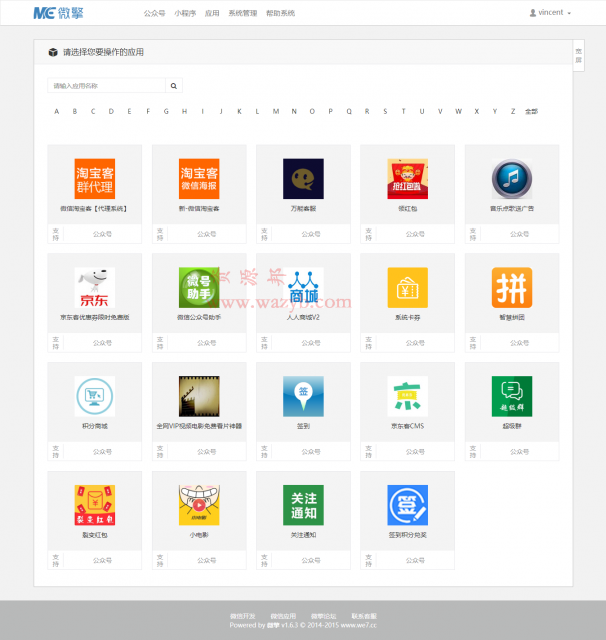606x640 pixels.
Task: Filter apps by letter G
Action: (166, 111)
